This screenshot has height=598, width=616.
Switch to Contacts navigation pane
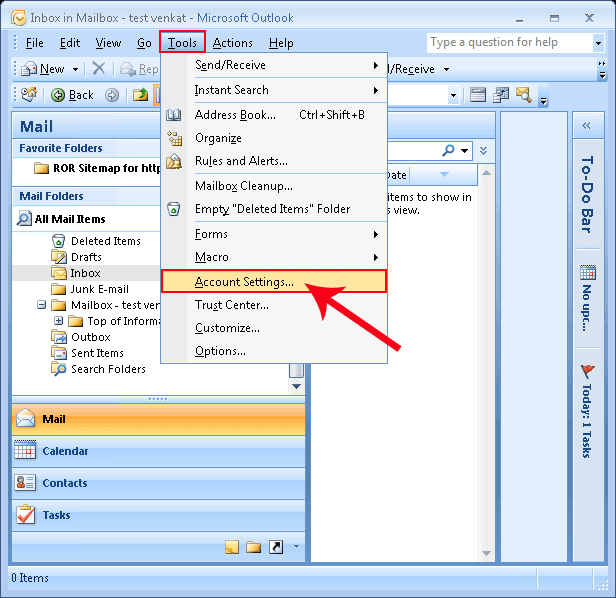158,483
